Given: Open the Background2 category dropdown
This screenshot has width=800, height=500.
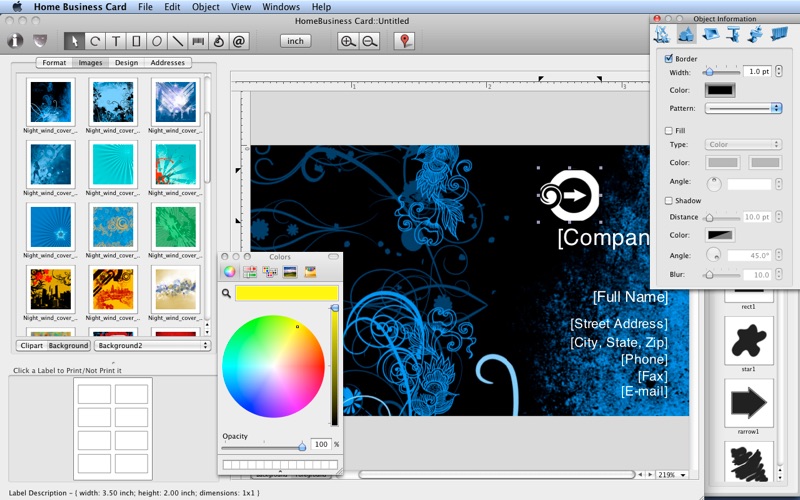Looking at the screenshot, I should 152,345.
